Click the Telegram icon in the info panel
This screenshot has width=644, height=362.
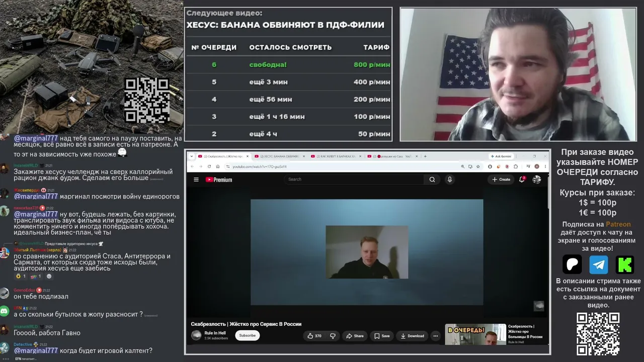(x=599, y=264)
